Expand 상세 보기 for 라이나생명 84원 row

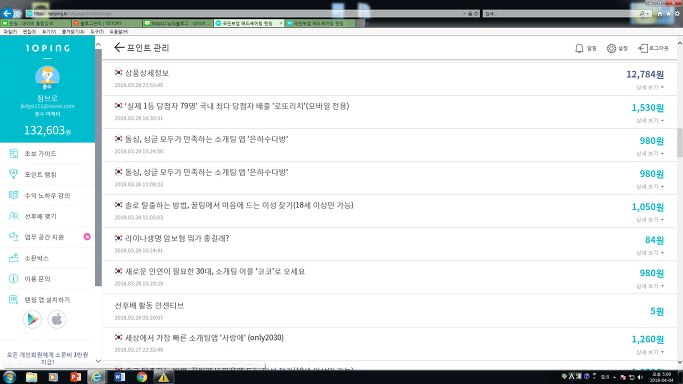[x=650, y=253]
